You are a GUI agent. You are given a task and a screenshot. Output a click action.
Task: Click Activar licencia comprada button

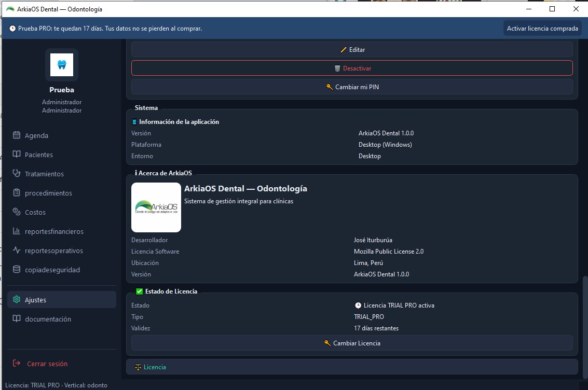[542, 29]
